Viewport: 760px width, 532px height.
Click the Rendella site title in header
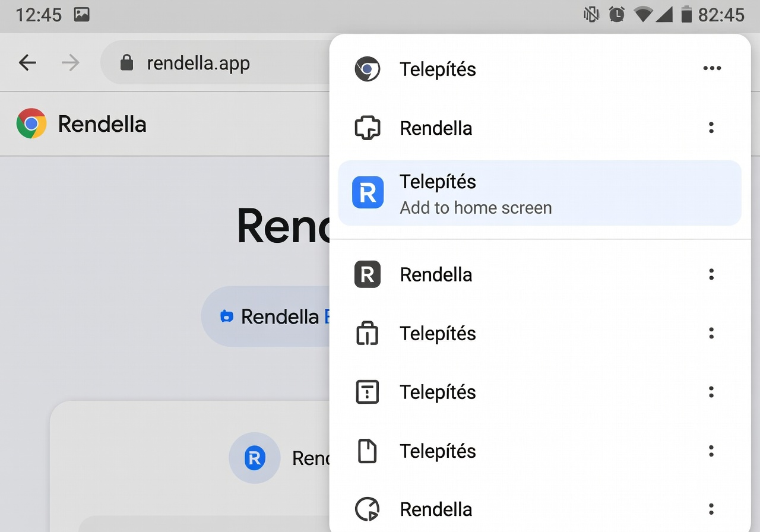coord(102,124)
